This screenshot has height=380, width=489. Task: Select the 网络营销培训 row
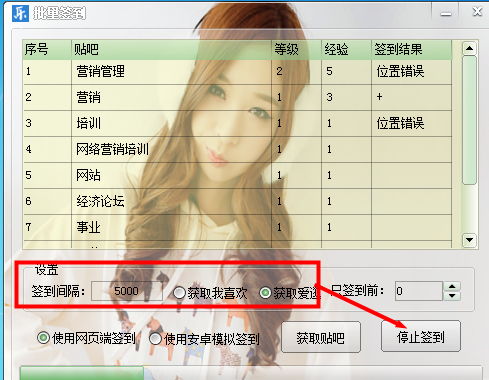point(237,149)
